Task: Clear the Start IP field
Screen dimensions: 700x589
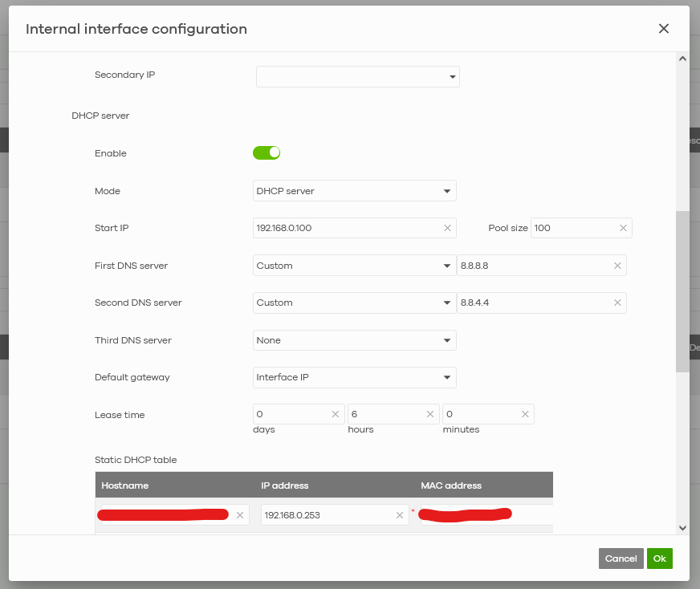Action: [447, 228]
